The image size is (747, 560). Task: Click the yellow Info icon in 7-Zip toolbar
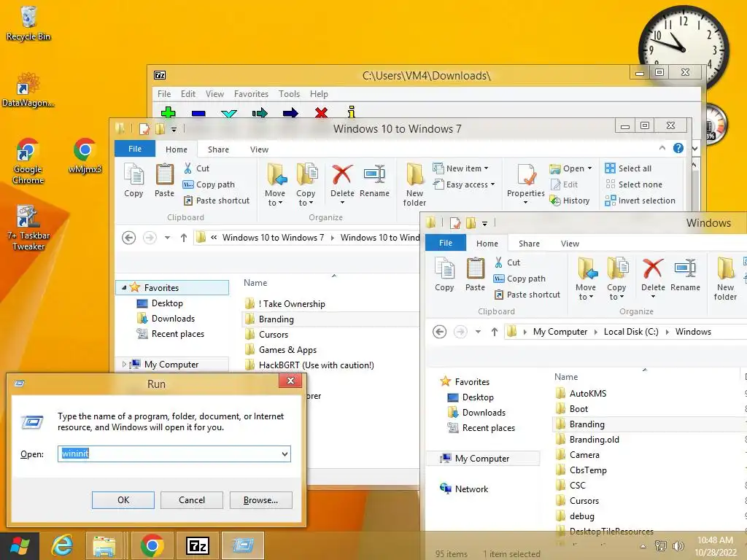coord(352,112)
